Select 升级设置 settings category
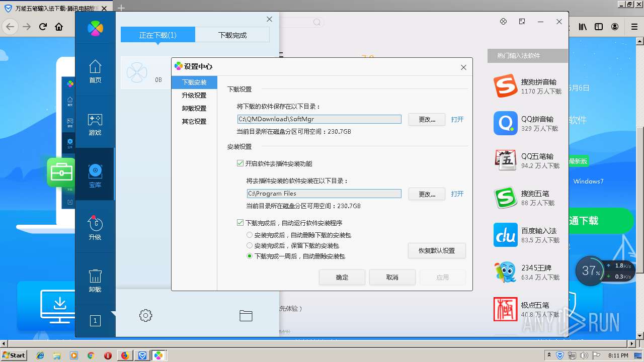The width and height of the screenshot is (644, 362). [194, 95]
